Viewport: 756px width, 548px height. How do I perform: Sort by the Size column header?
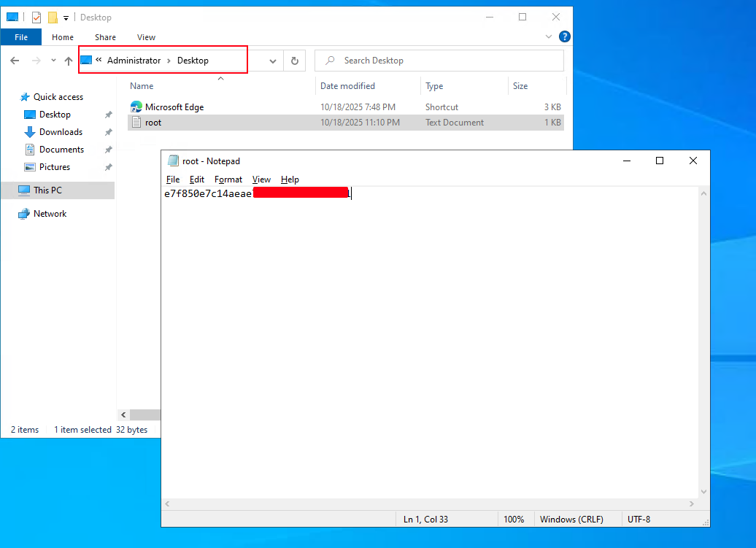click(520, 86)
